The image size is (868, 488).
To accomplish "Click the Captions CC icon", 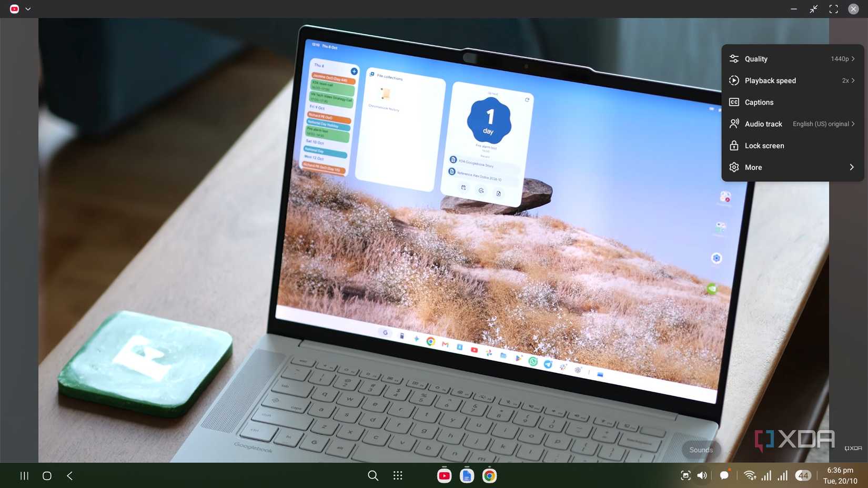I will coord(734,102).
